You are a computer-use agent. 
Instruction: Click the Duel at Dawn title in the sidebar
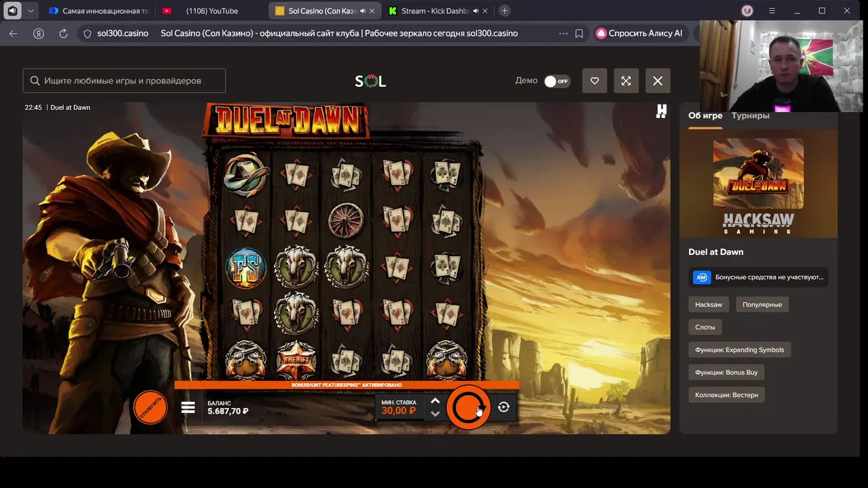click(715, 252)
